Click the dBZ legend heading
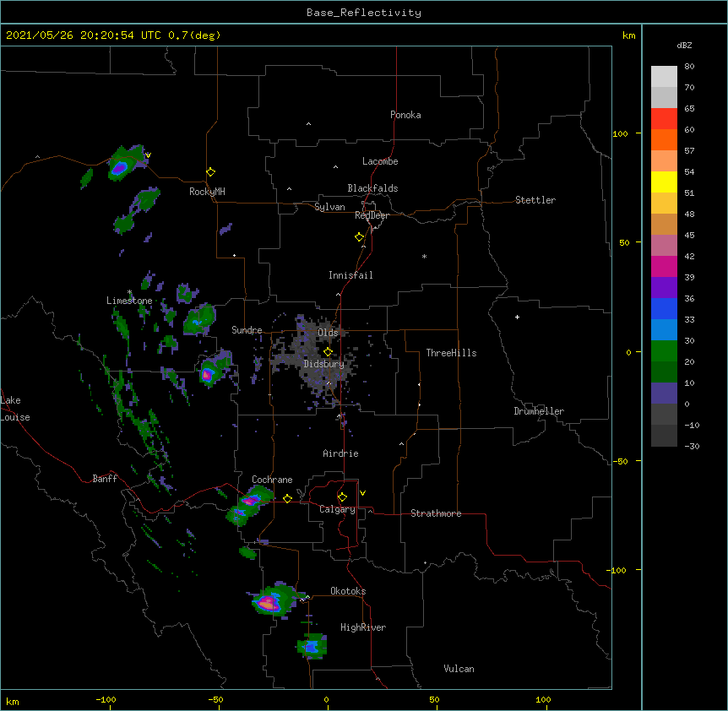This screenshot has height=711, width=728. tap(684, 45)
